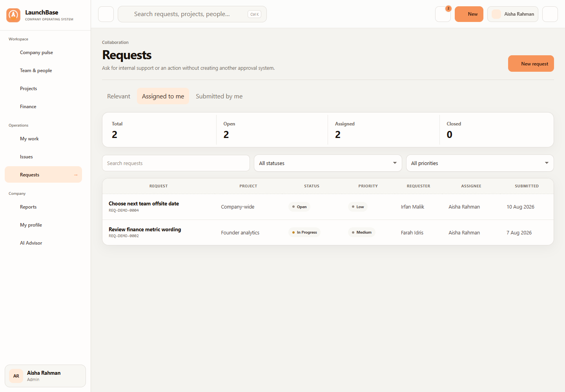Click requester Farah Idris
Screen dimensions: 565x392
coord(412,233)
